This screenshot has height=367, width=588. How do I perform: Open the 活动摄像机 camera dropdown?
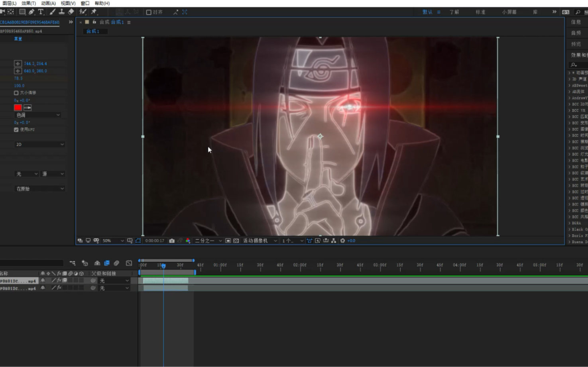click(x=260, y=241)
